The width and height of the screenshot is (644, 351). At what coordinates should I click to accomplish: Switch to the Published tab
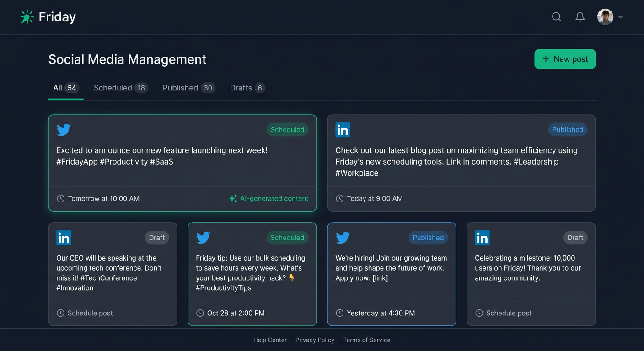tap(189, 88)
